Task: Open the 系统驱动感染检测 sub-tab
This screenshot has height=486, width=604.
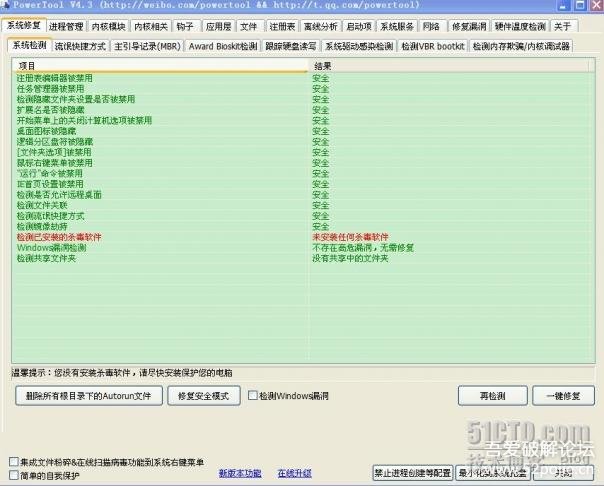Action: [x=359, y=46]
